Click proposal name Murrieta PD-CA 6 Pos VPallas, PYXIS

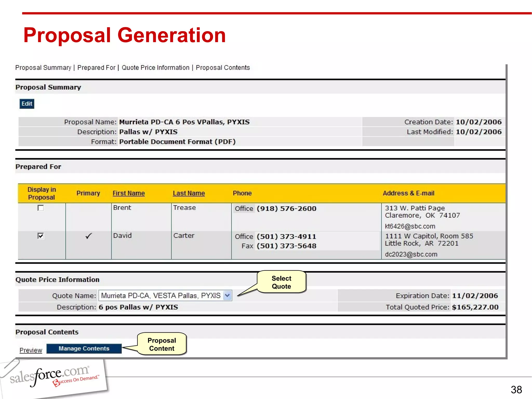[184, 122]
